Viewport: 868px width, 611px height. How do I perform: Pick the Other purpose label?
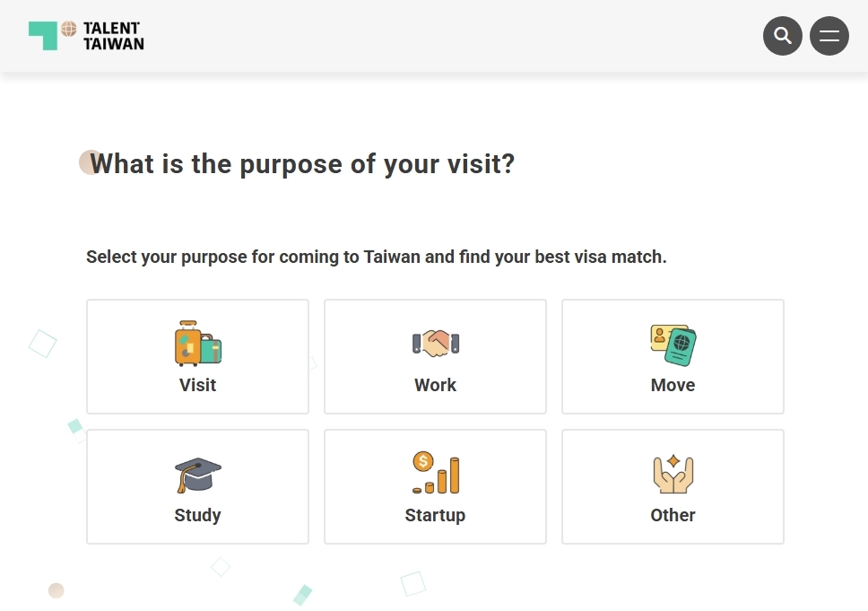pyautogui.click(x=673, y=515)
